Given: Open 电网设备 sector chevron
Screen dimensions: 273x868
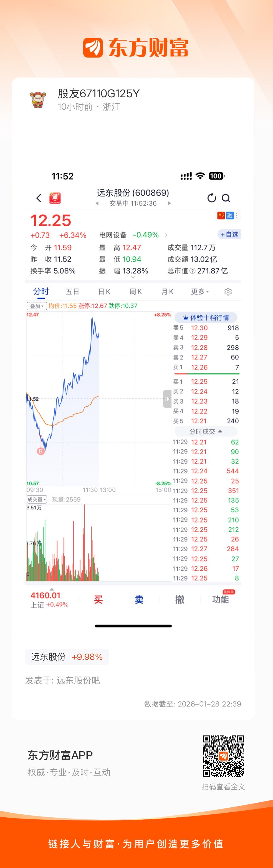Looking at the screenshot, I should [x=166, y=235].
